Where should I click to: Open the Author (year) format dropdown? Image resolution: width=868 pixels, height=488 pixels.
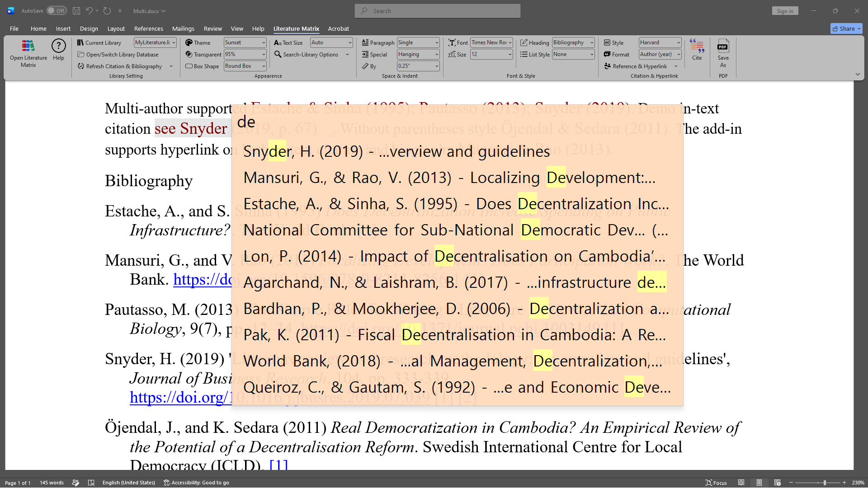(679, 54)
